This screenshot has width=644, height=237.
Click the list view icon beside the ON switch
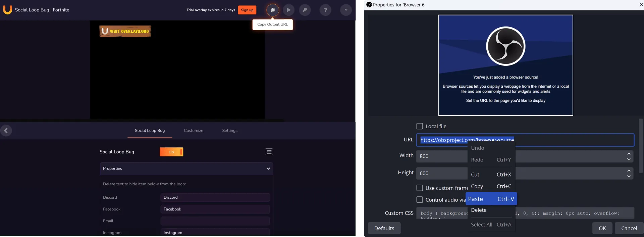point(269,152)
